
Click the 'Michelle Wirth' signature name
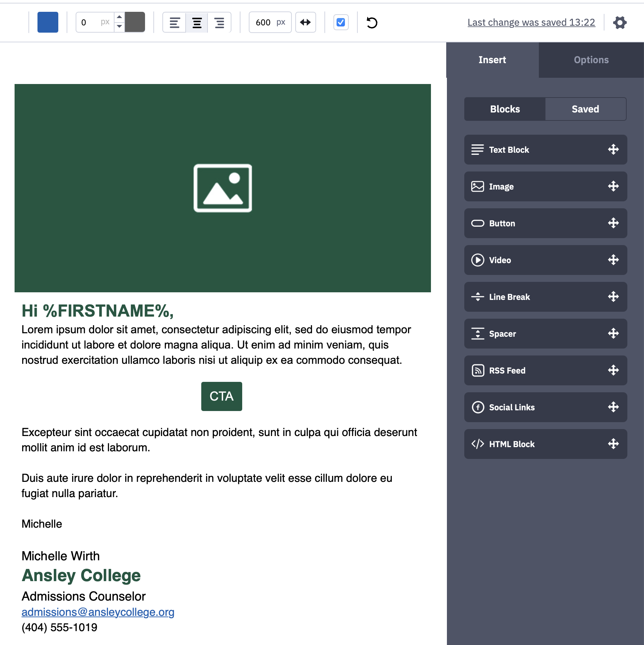[x=61, y=556]
